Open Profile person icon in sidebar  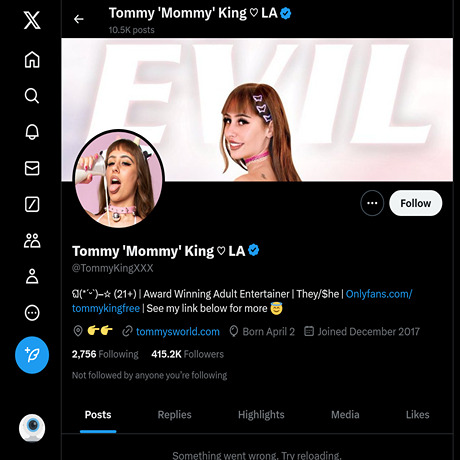tap(32, 276)
